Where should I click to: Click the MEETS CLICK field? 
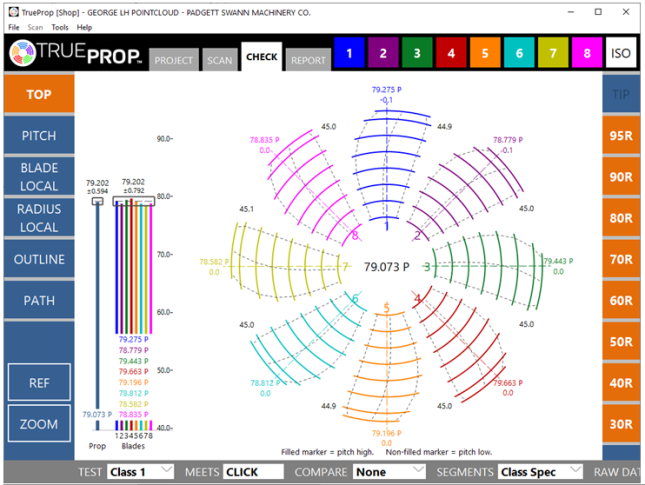pos(253,471)
